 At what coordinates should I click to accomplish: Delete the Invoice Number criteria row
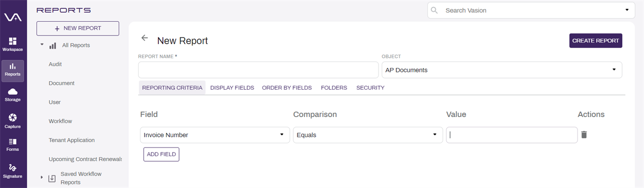tap(584, 135)
